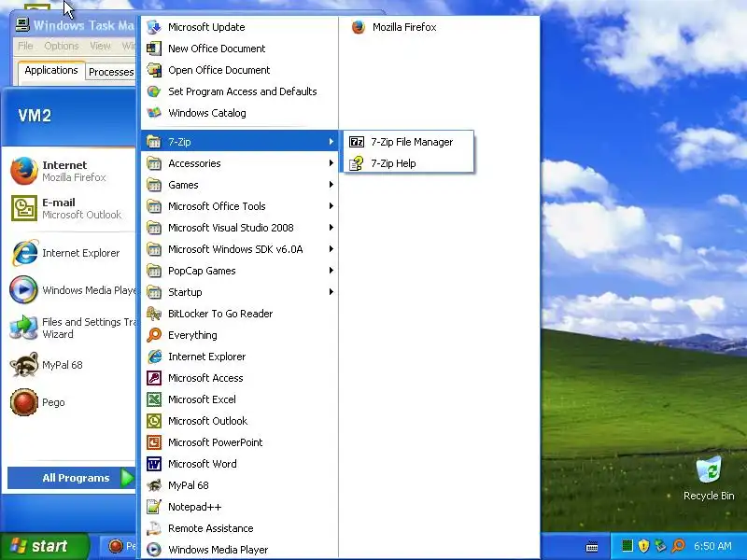Image resolution: width=747 pixels, height=560 pixels.
Task: Click Microsoft Windows SDK v6.0A label
Action: (235, 249)
